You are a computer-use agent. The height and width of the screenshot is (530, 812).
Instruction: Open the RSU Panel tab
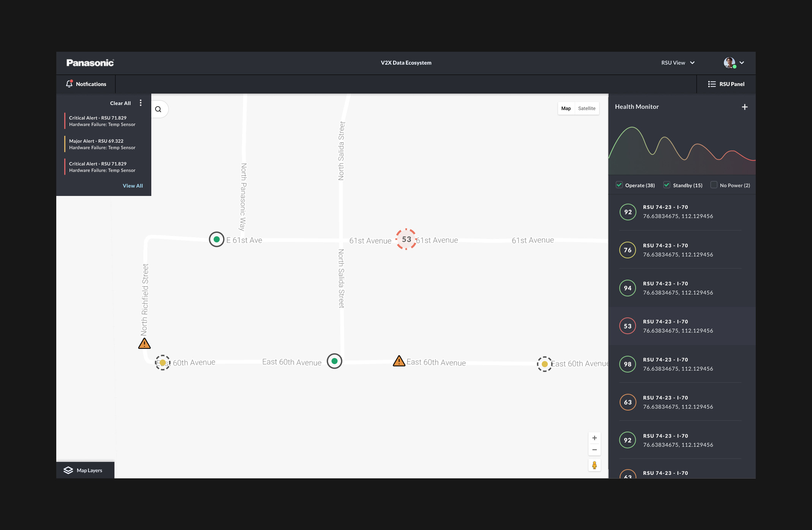click(726, 84)
